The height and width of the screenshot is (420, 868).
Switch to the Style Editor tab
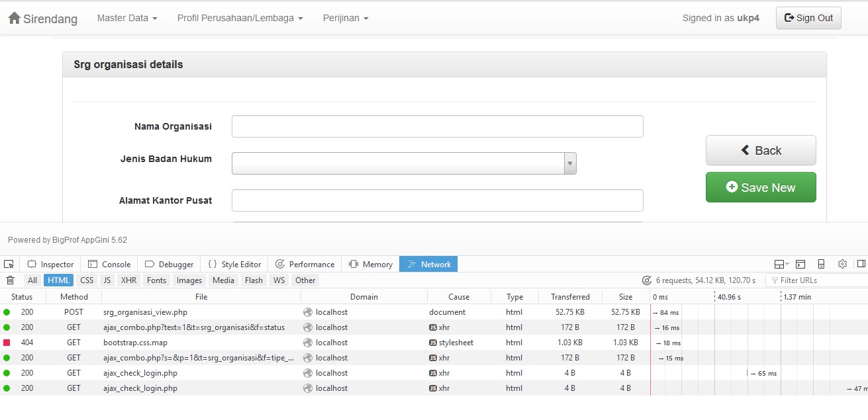pos(234,264)
